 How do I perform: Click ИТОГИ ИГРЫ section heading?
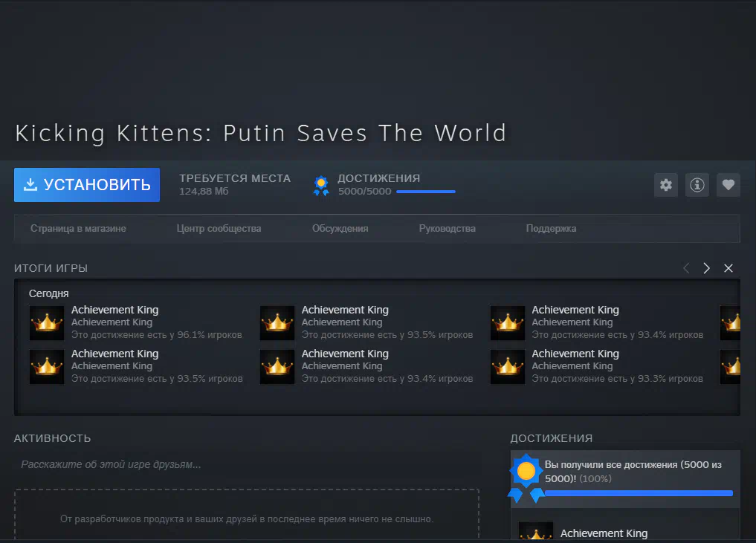51,268
